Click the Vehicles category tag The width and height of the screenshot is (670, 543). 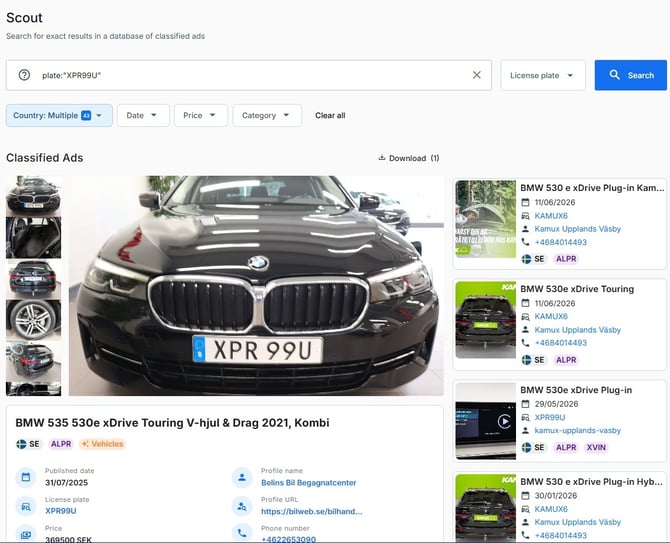(103, 444)
